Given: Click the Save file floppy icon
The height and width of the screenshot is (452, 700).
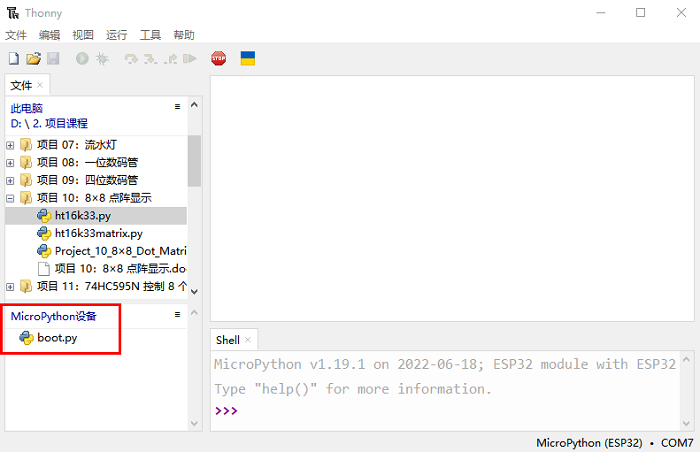Looking at the screenshot, I should point(53,59).
